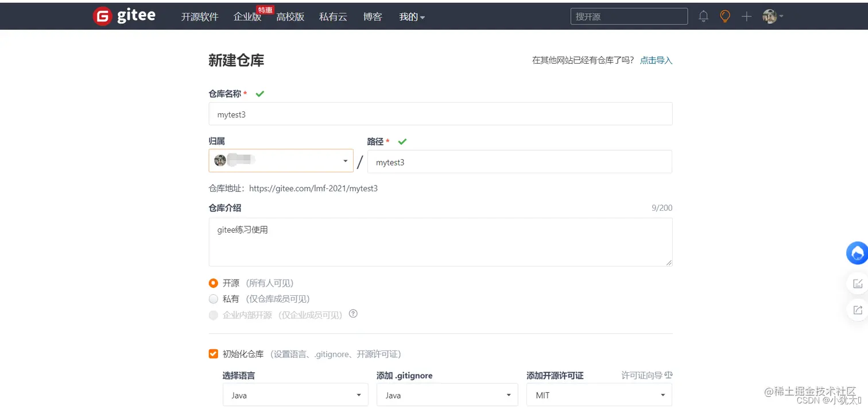The image size is (868, 409).
Task: Click help icon beside 企业内部开源
Action: point(353,314)
